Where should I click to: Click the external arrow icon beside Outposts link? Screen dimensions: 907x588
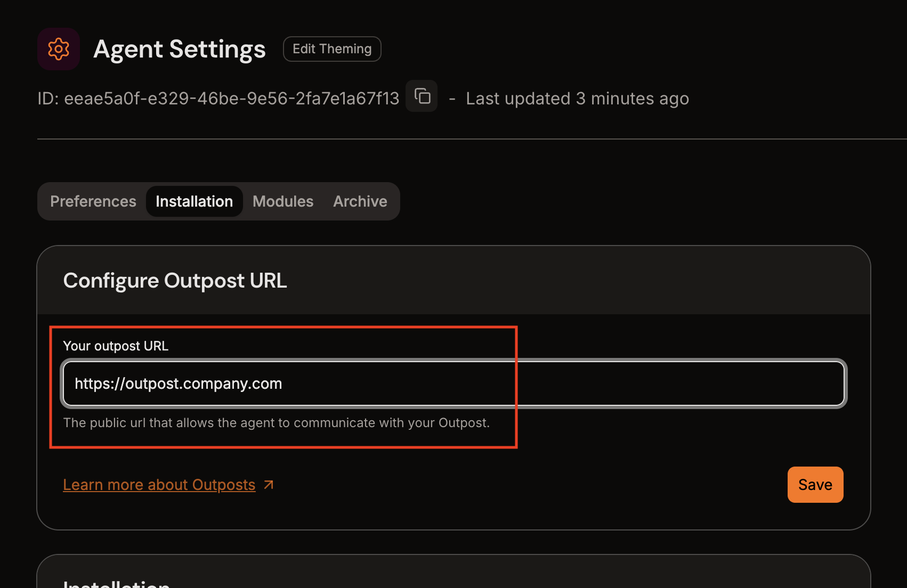(x=269, y=485)
